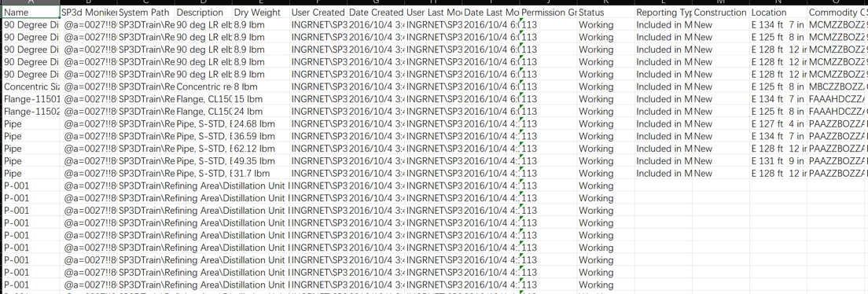Click Description cell in Flange-11501 row
The width and height of the screenshot is (868, 294).
pyautogui.click(x=204, y=99)
